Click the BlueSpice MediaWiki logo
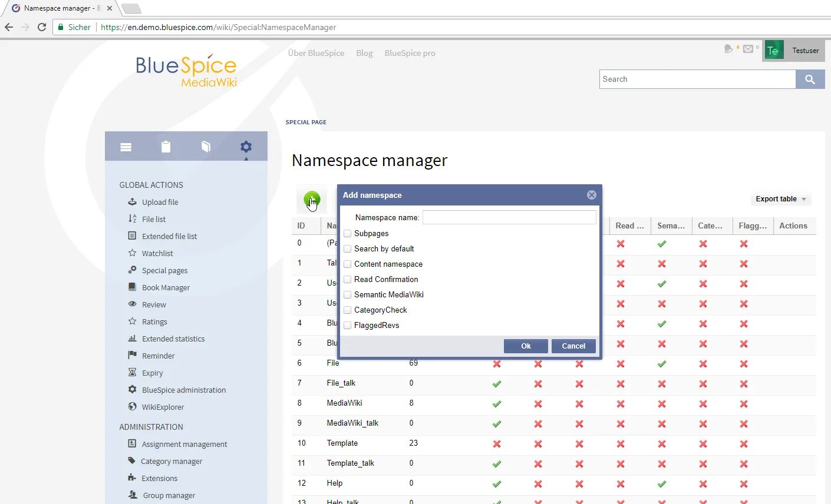 [x=186, y=71]
